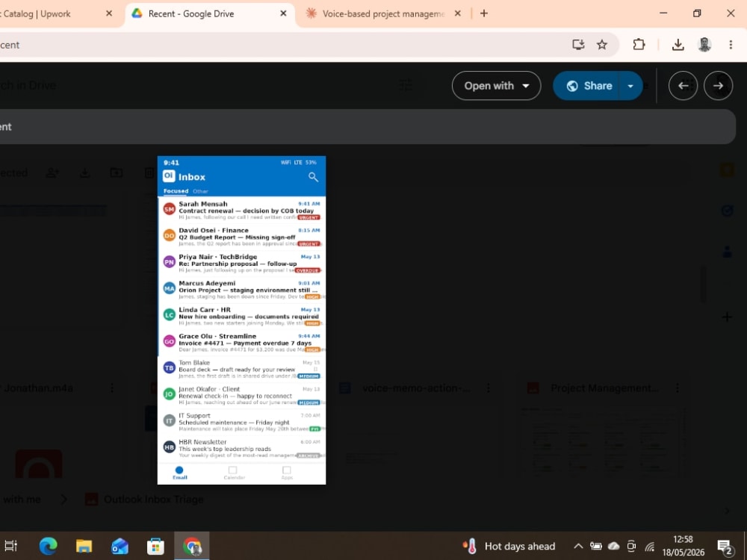Open Microsoft Store from the taskbar

(155, 546)
